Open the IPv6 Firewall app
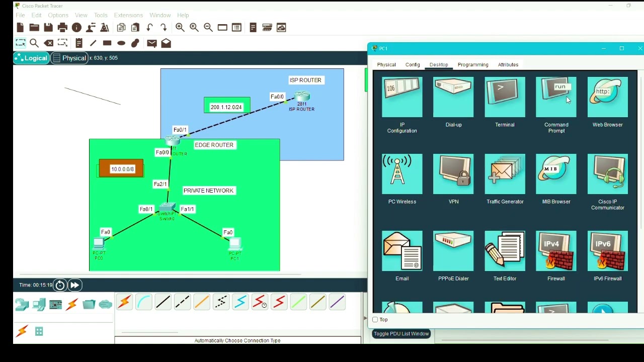The image size is (644, 362). click(x=607, y=251)
